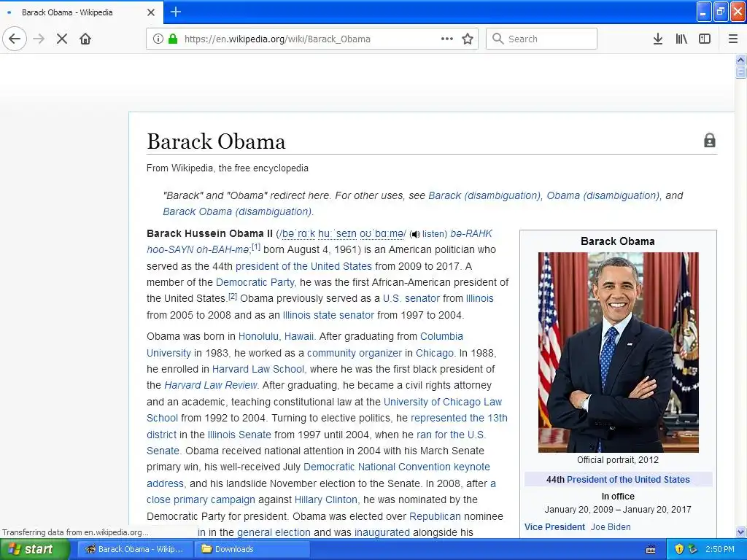Click footnote reference [2]
747x560 pixels.
tap(233, 296)
